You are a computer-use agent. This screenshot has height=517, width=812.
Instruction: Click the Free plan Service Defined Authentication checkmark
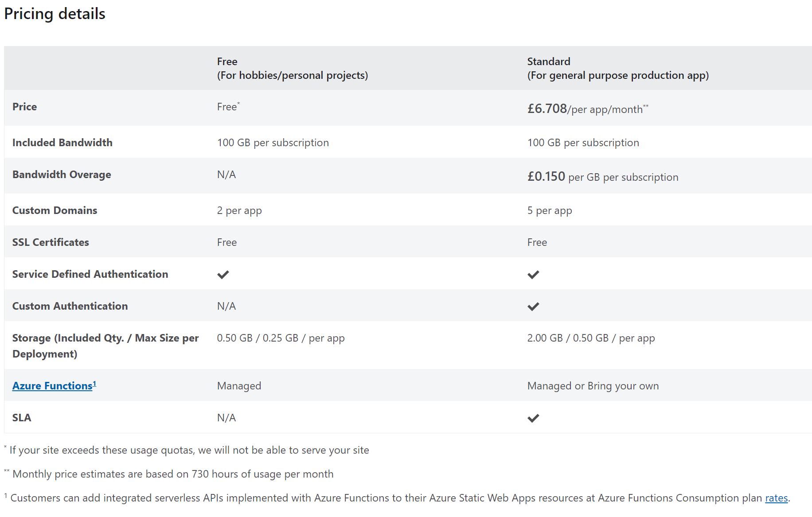pyautogui.click(x=223, y=275)
